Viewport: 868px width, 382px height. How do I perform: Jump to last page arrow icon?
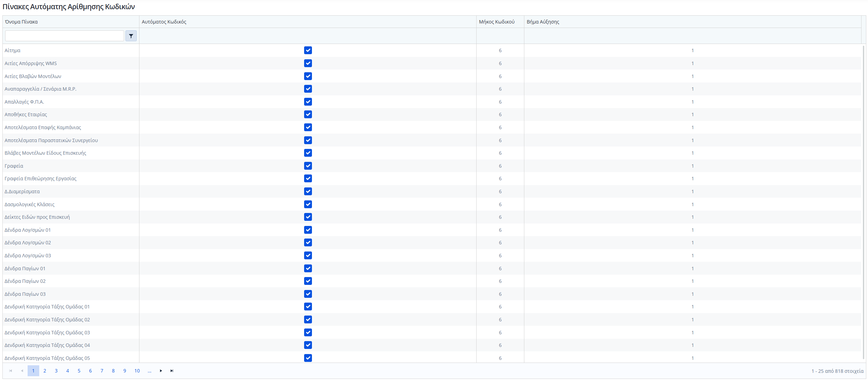click(172, 371)
